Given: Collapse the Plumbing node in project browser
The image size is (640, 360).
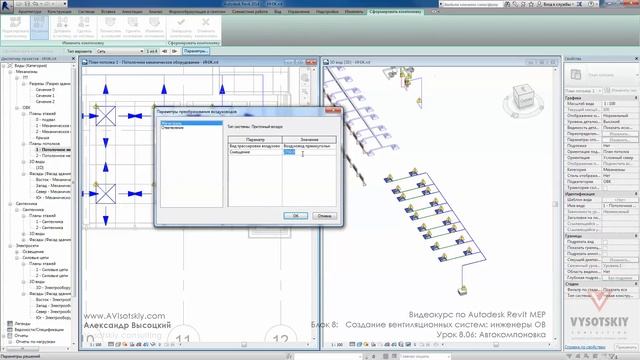Looking at the screenshot, I should point(10,203).
